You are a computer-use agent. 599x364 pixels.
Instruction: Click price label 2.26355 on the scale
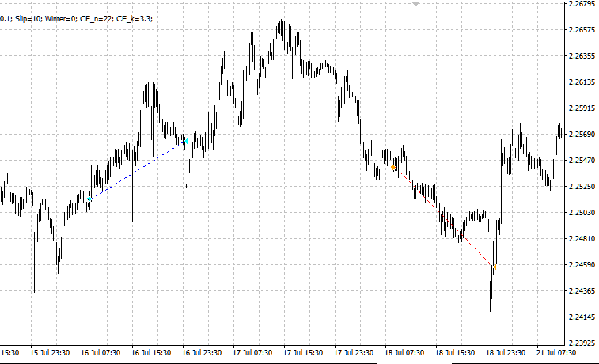(582, 56)
